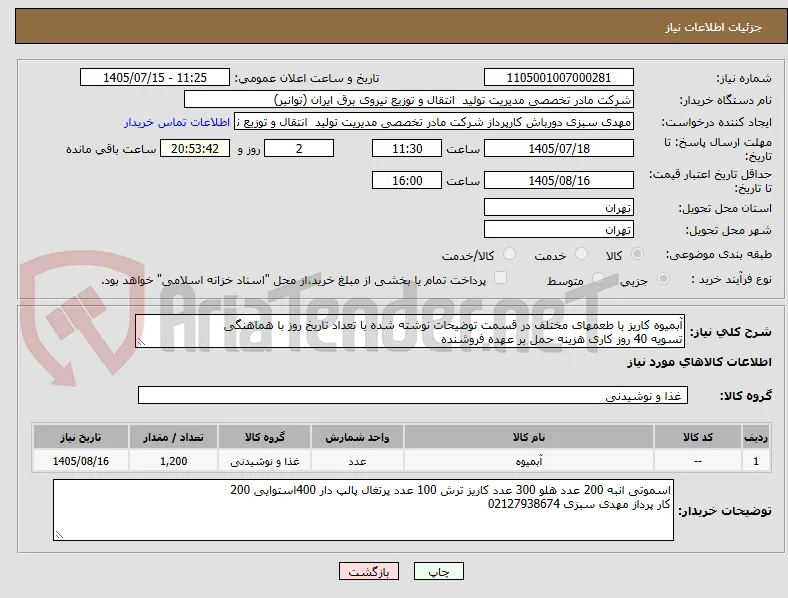Click the توضیحات خریدار textarea

363,510
